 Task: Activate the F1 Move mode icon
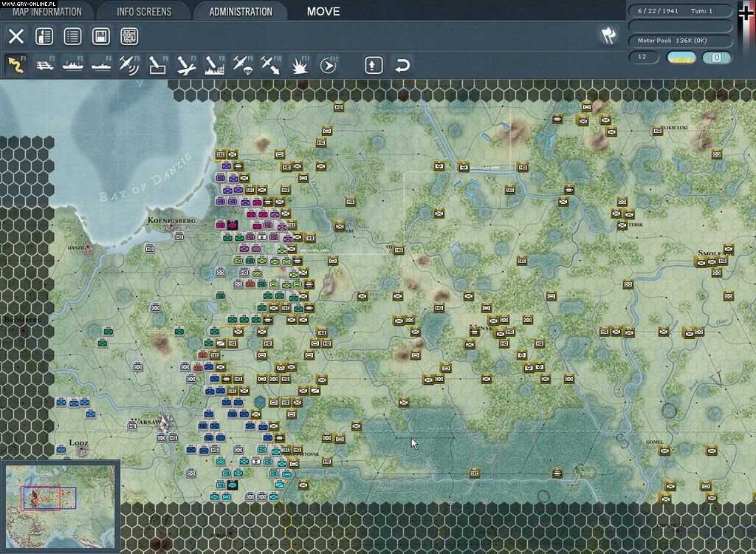(16, 65)
